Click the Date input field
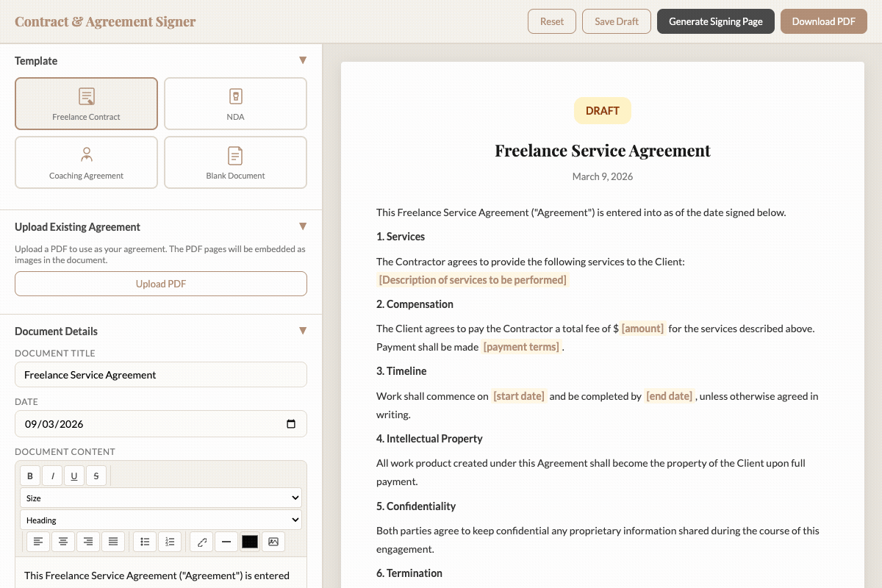Screen dimensions: 882x588 pos(161,424)
